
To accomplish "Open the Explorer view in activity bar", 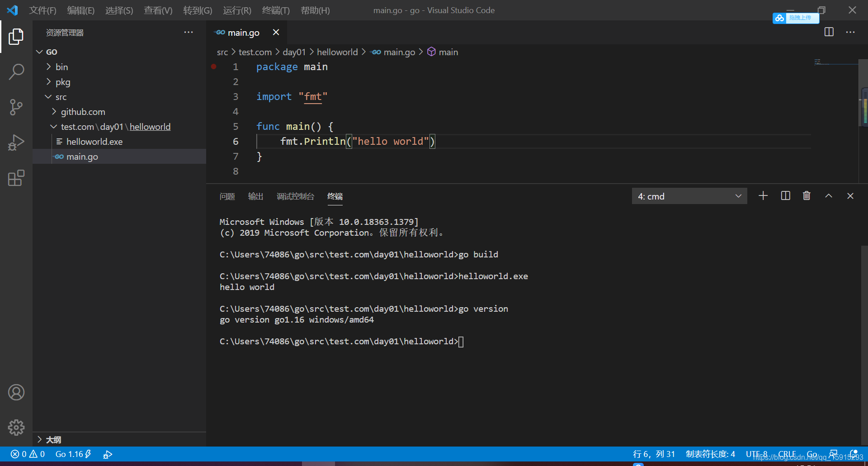I will [x=16, y=37].
